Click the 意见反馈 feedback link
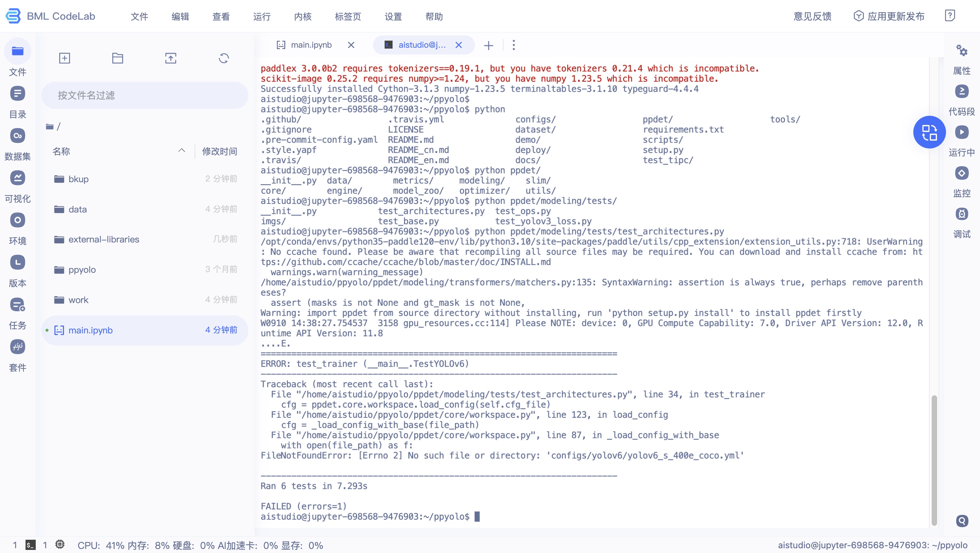Viewport: 980px width, 553px height. (812, 16)
